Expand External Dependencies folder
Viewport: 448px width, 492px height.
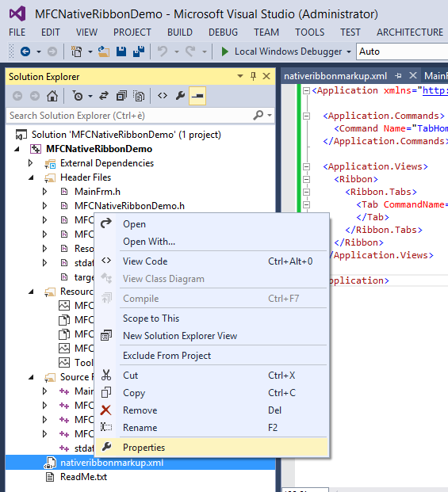[x=30, y=163]
